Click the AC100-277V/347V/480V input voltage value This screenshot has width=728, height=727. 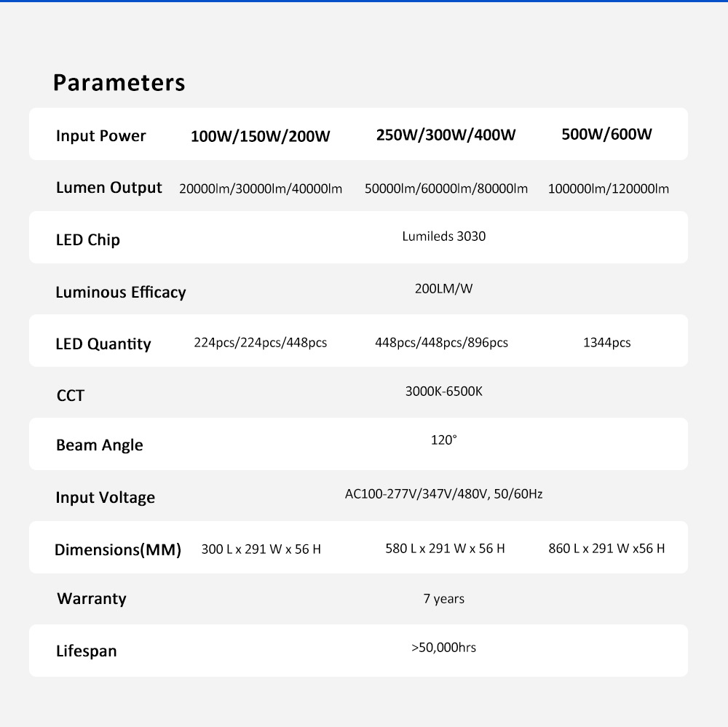[x=443, y=494]
